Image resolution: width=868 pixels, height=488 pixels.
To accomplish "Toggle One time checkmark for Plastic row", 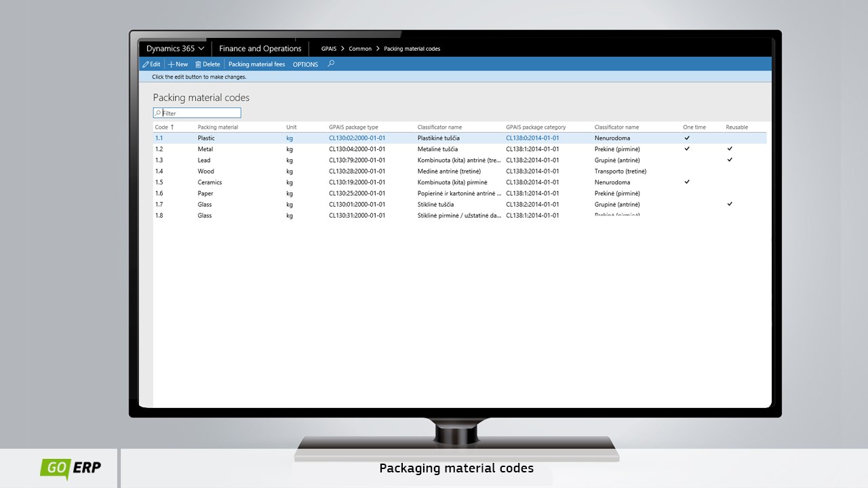I will [x=687, y=138].
